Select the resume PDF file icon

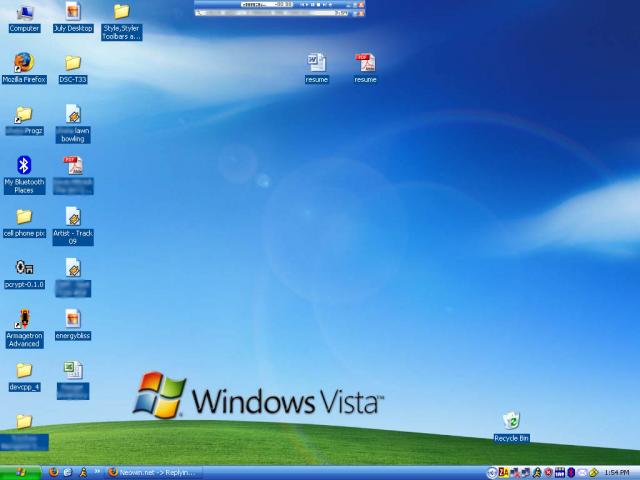(x=365, y=63)
